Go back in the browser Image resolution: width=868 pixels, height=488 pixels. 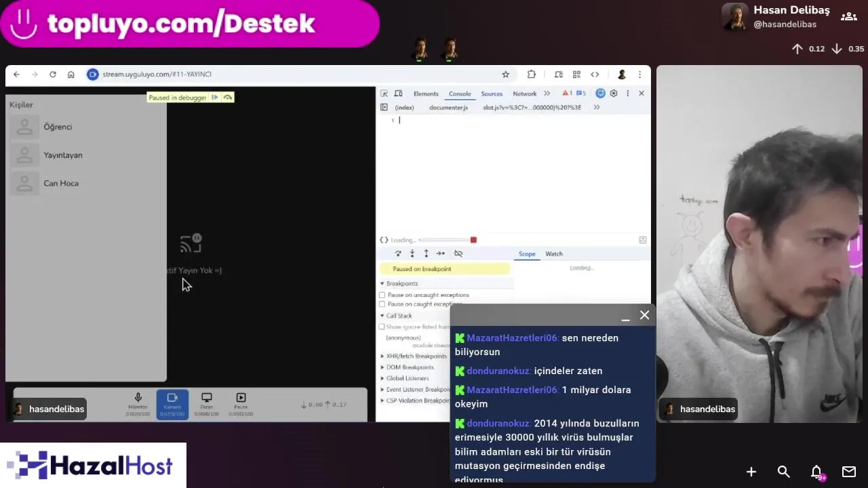pos(16,75)
